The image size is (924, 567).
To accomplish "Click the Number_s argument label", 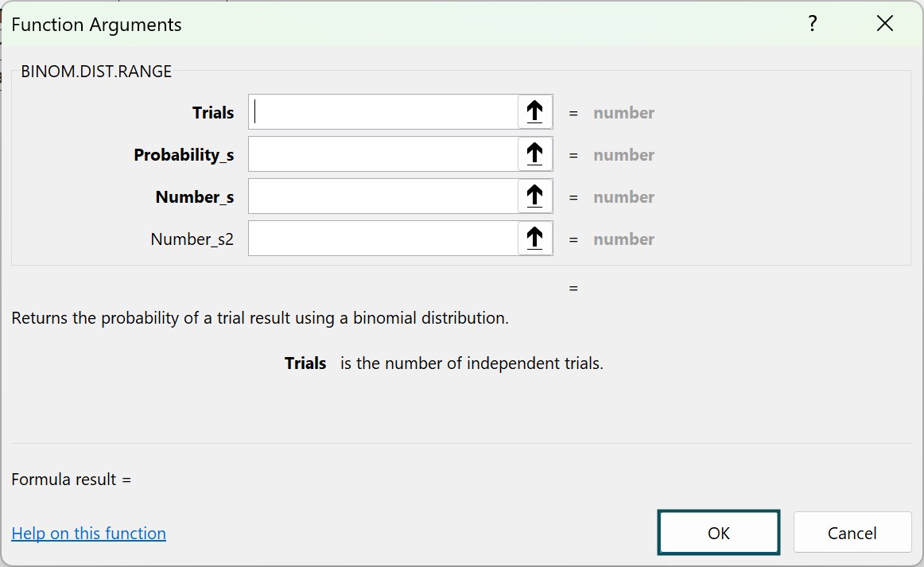I will [195, 196].
